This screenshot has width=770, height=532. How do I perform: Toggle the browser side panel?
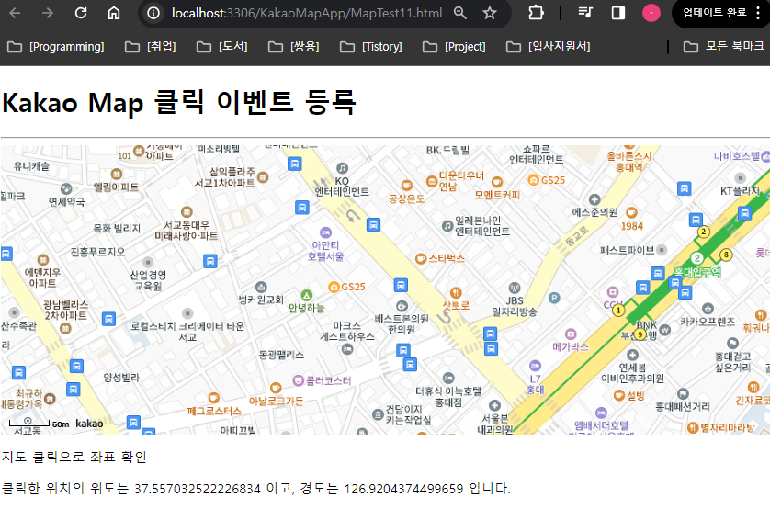coord(618,13)
